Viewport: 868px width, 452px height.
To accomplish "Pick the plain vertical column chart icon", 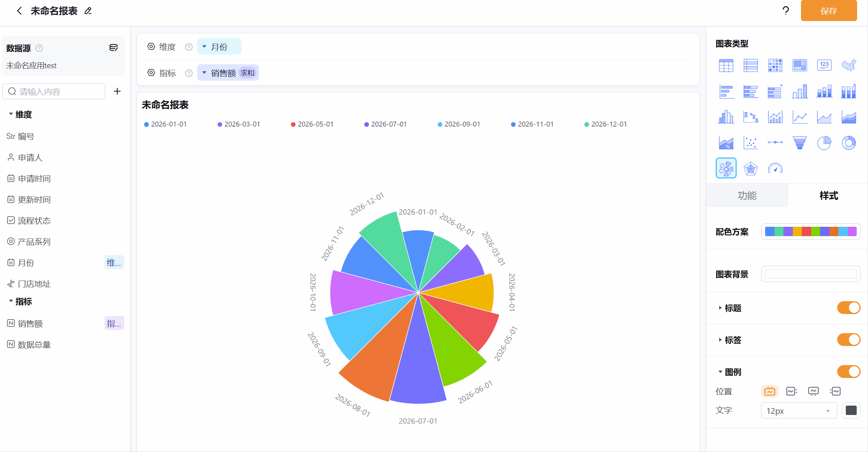I will pyautogui.click(x=800, y=92).
